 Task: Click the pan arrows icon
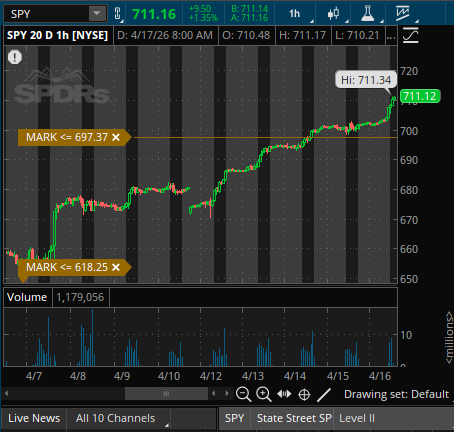284,394
